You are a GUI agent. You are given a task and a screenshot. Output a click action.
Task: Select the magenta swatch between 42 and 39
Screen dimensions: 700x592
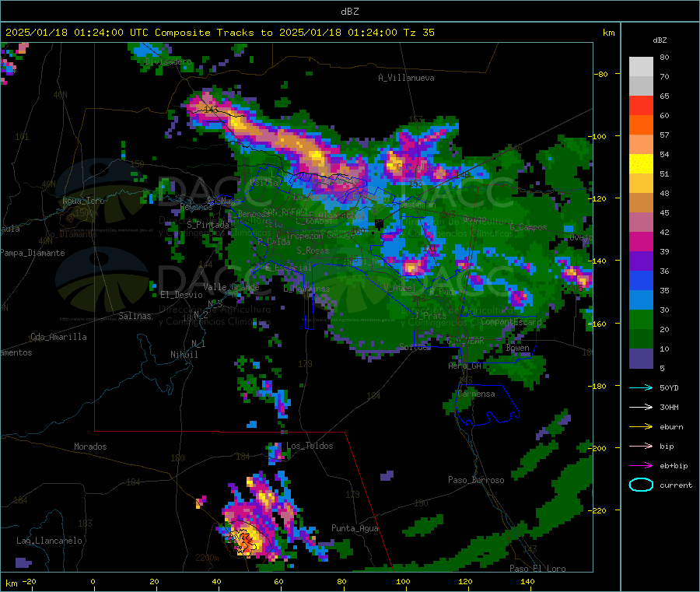point(641,241)
